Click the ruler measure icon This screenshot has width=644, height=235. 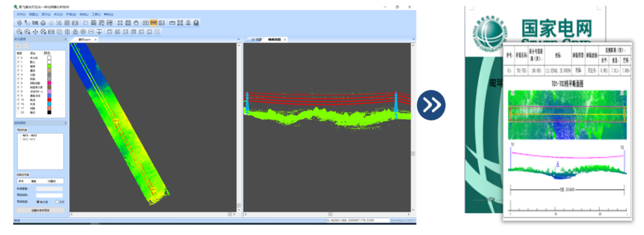tap(172, 23)
